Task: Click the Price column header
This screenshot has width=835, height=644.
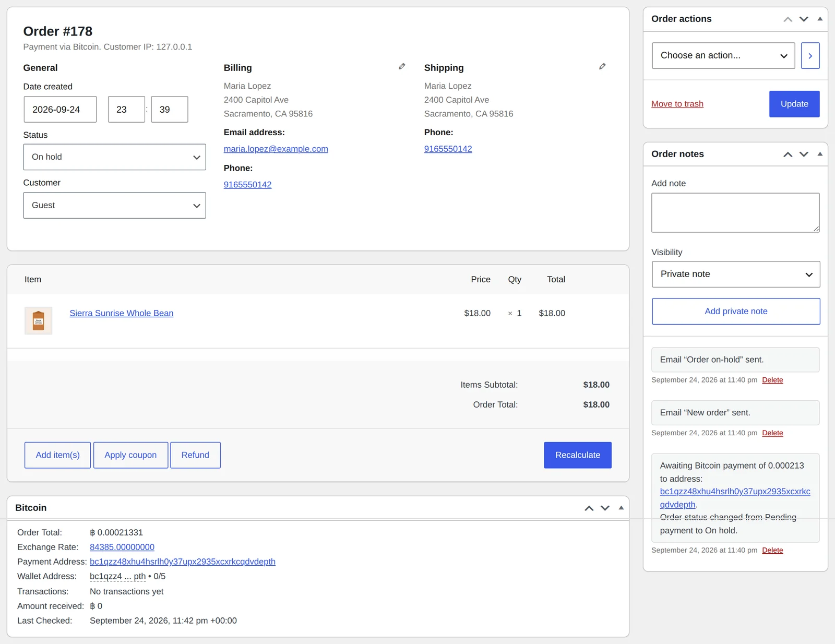Action: (481, 280)
